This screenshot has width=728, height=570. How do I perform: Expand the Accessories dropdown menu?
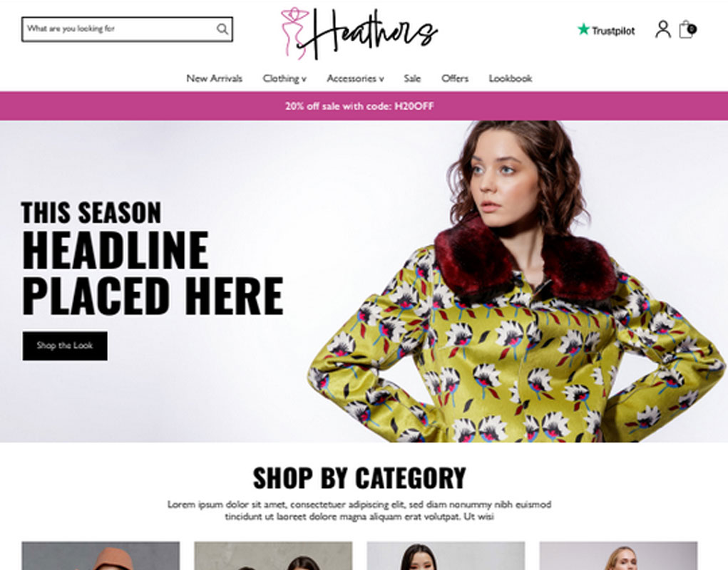[355, 78]
